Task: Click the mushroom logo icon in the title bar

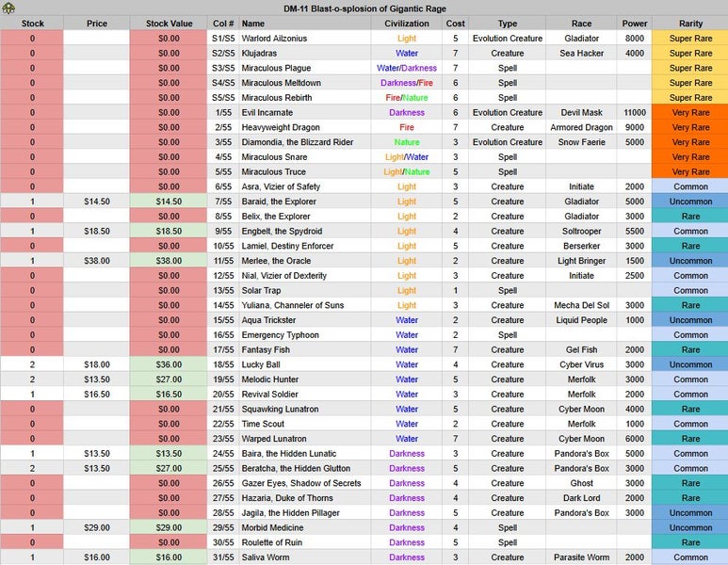Action: 8,8
